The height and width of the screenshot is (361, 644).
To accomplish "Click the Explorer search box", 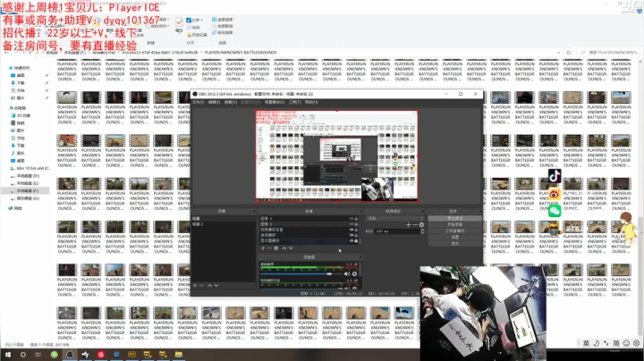I will [609, 53].
